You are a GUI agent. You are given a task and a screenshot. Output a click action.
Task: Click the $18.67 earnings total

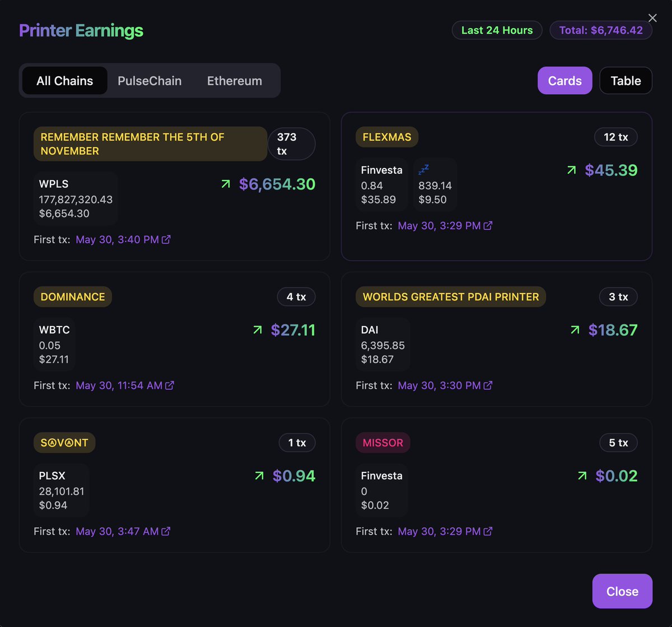pyautogui.click(x=613, y=329)
